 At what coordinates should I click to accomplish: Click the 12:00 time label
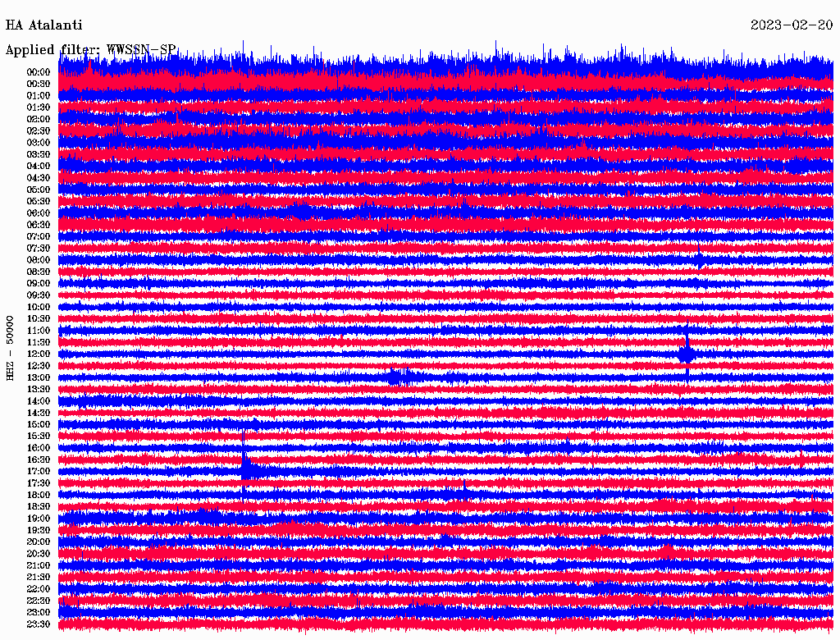pos(39,354)
